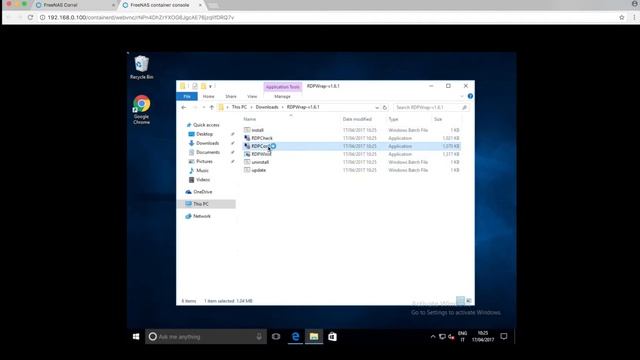Select Quick access in navigation pane
Image resolution: width=640 pixels, height=360 pixels.
click(206, 125)
